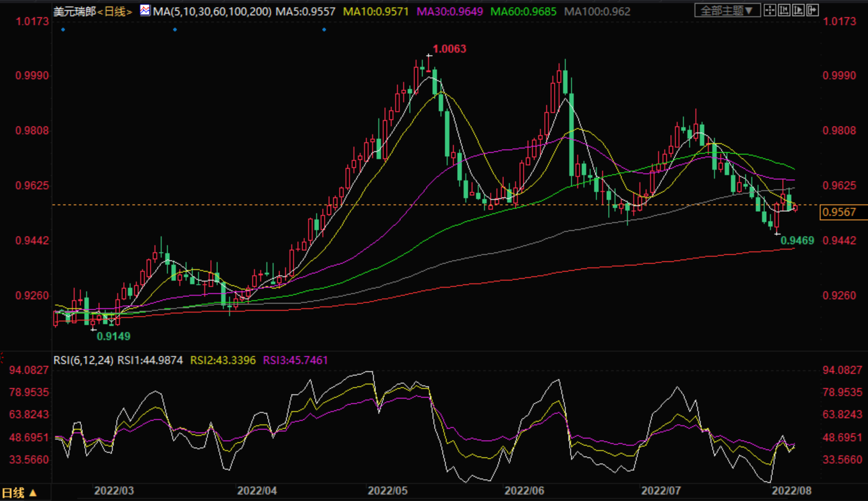The image size is (868, 501).
Task: Click the <日线> period label in title
Action: pos(115,11)
